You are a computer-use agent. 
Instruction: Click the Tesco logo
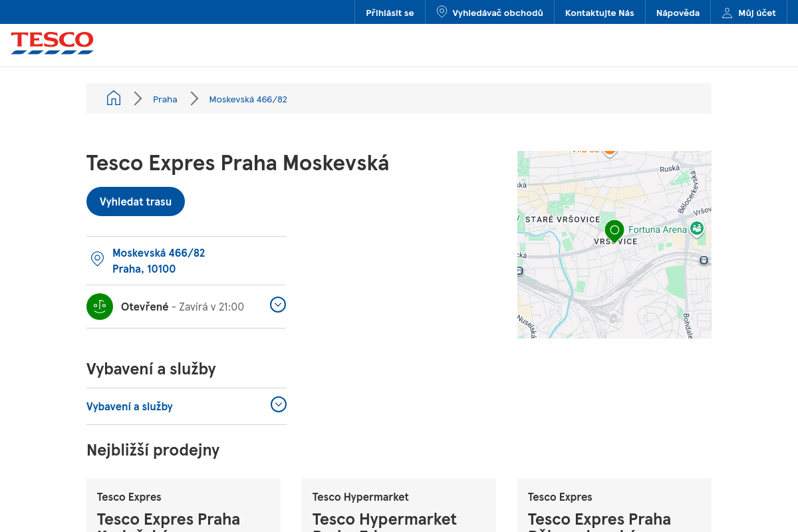pos(52,43)
